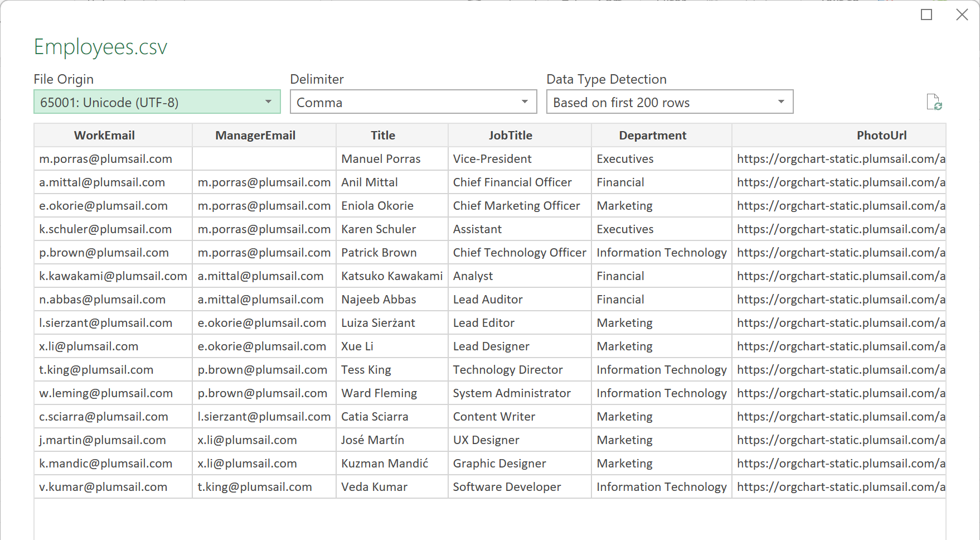Click the Xue Li name cell
The width and height of the screenshot is (980, 540).
coord(392,346)
